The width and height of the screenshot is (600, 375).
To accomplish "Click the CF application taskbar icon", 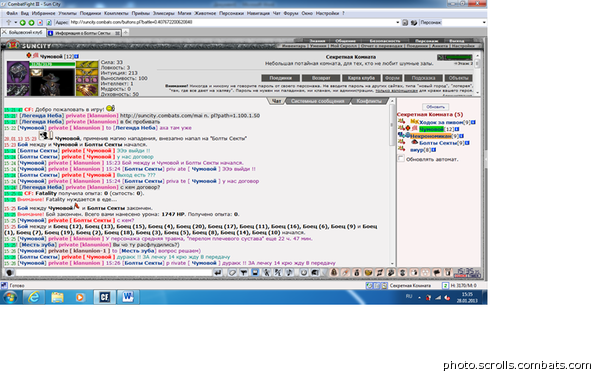I will click(104, 297).
